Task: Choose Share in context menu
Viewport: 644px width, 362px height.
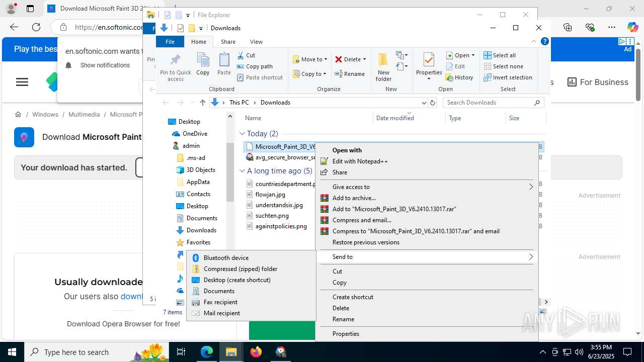Action: pyautogui.click(x=427, y=172)
